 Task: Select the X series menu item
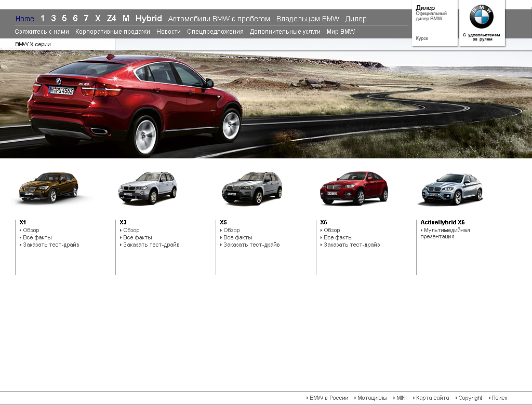pyautogui.click(x=98, y=18)
